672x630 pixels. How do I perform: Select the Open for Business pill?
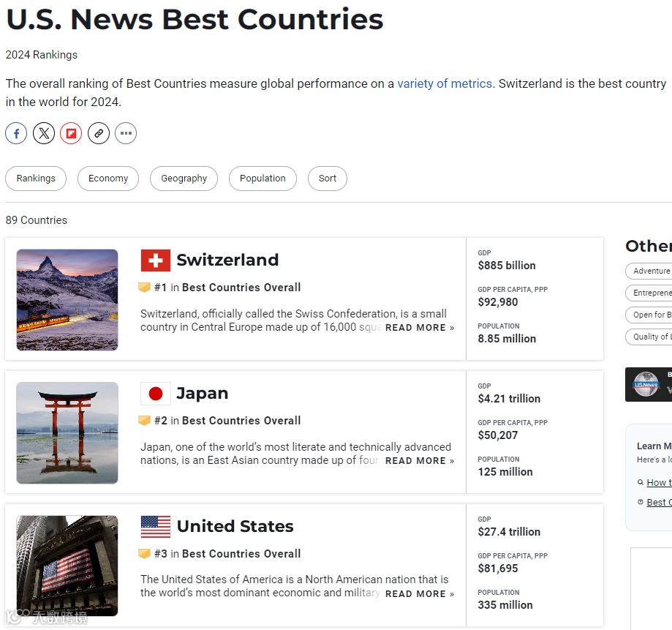[649, 315]
